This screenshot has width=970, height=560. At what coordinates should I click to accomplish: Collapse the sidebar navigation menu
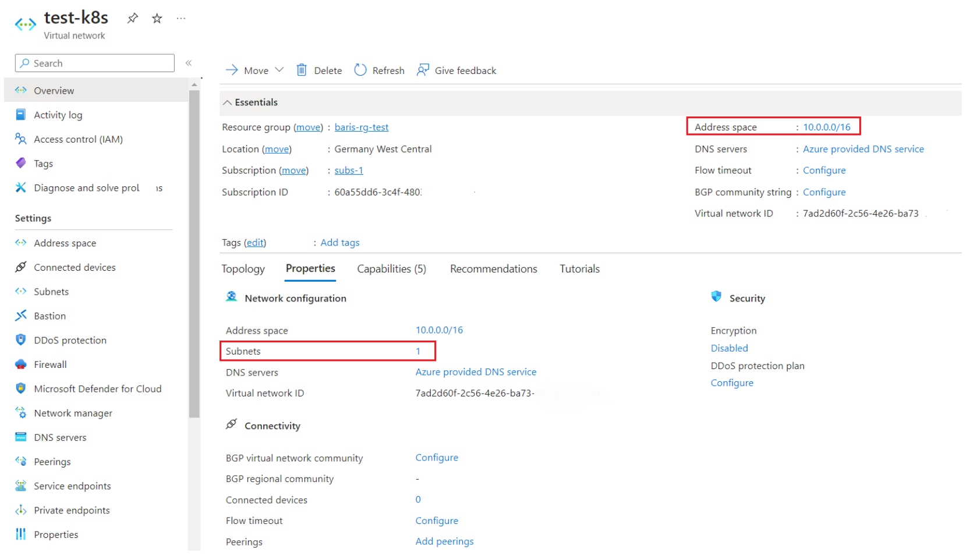[x=189, y=63]
